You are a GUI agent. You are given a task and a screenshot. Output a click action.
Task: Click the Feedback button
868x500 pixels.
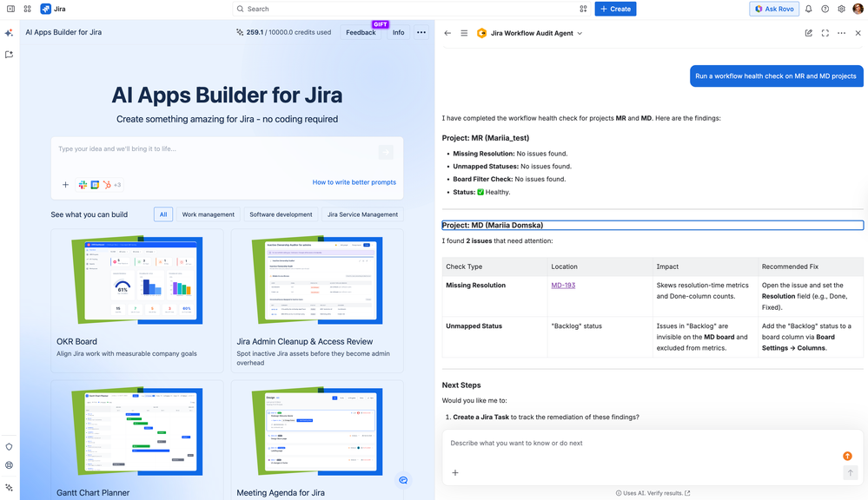[361, 32]
